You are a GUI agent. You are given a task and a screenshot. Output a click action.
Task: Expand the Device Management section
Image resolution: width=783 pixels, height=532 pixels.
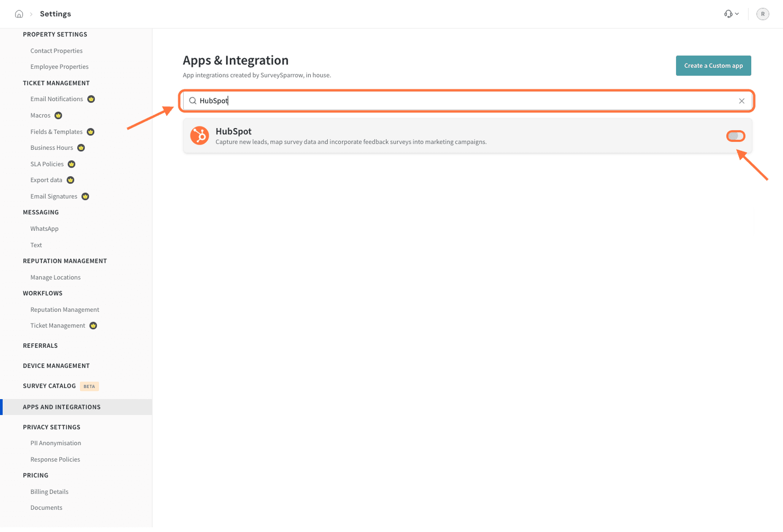click(56, 366)
